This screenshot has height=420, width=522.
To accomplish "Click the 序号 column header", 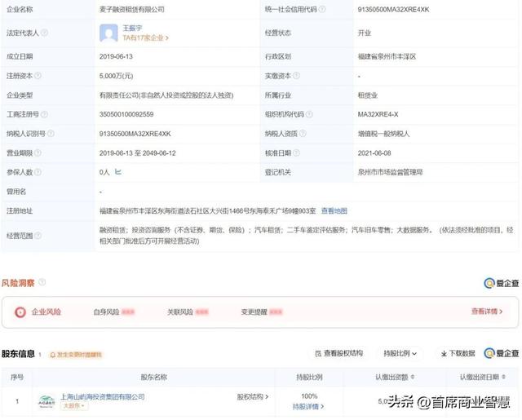I will coord(17,377).
